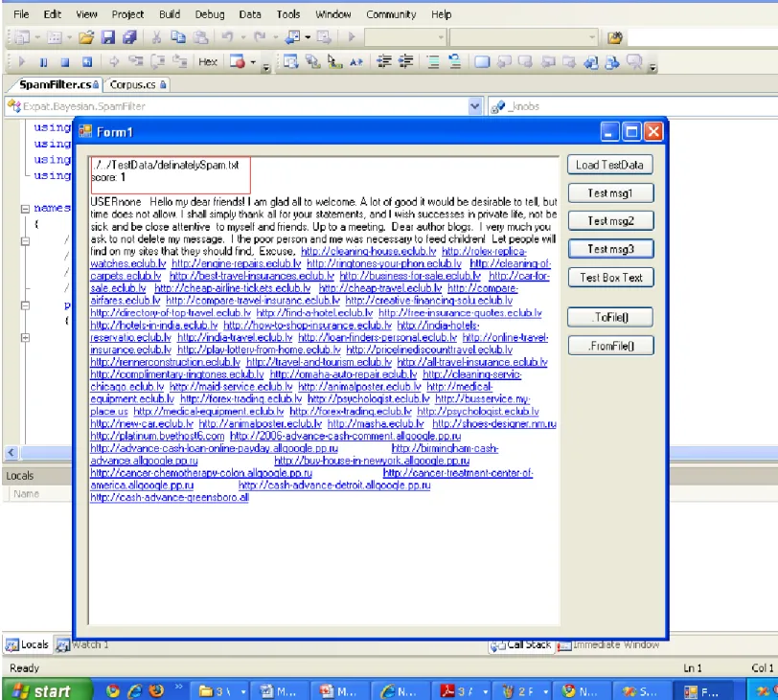Screen dimensions: 778x700
Task: Copy icon in the standard toolbar
Action: [x=178, y=37]
